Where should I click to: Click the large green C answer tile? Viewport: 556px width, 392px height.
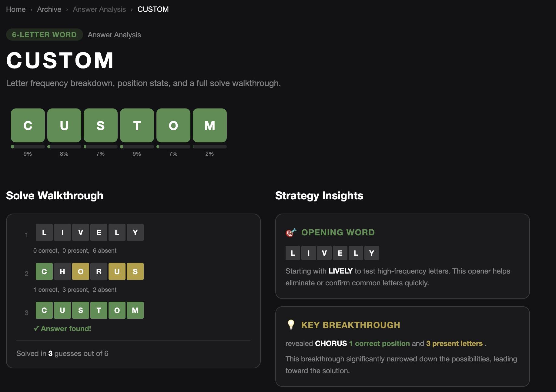pyautogui.click(x=28, y=125)
